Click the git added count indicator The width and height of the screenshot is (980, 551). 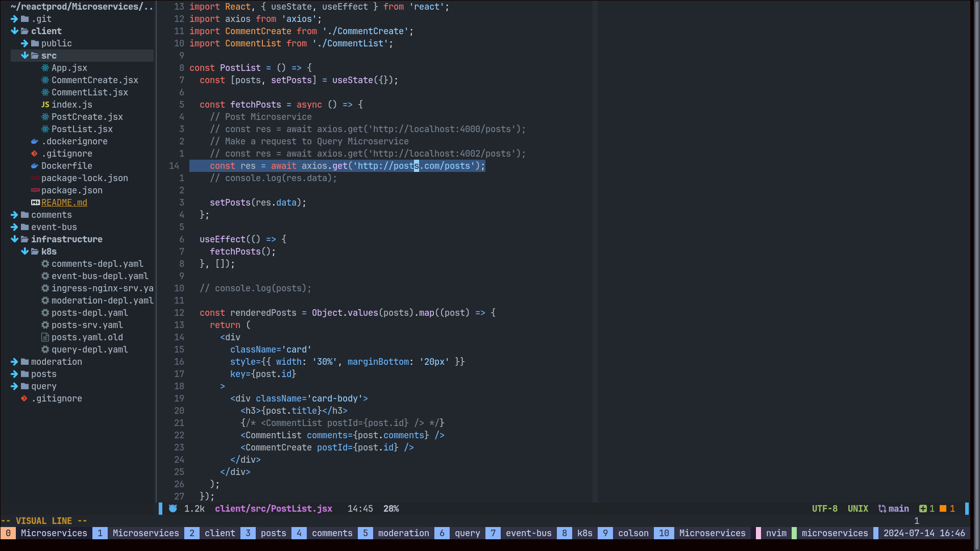pyautogui.click(x=927, y=509)
